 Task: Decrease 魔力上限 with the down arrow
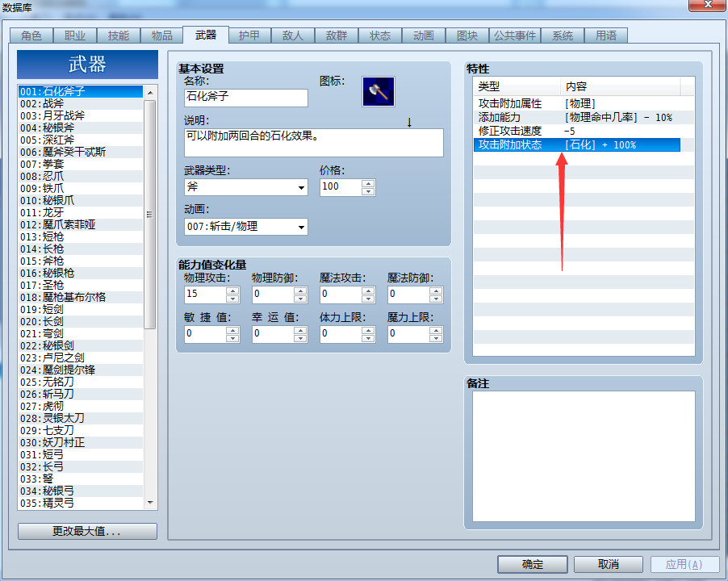click(436, 338)
